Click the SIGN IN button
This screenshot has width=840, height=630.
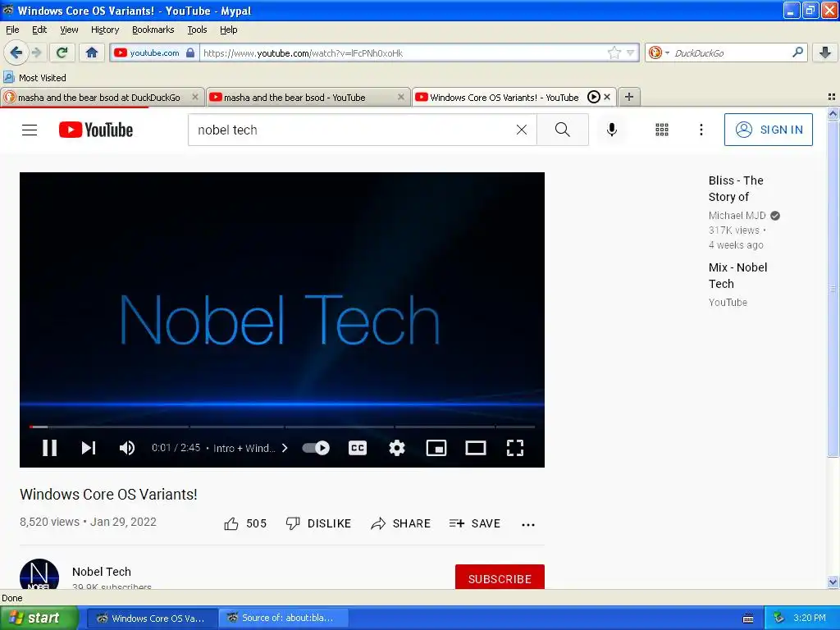(x=768, y=130)
